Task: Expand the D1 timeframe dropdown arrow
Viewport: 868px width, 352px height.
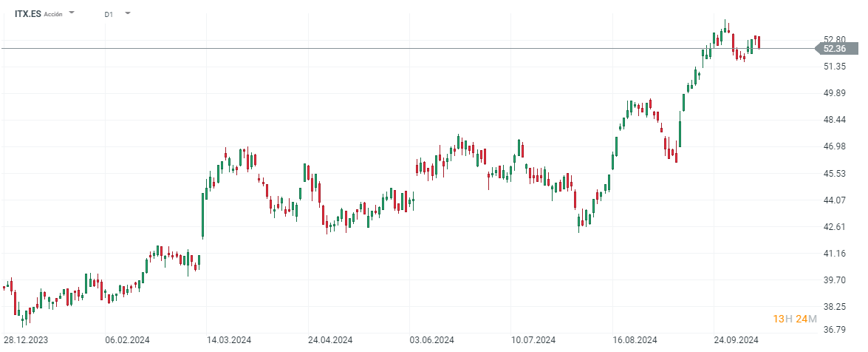Action: pyautogui.click(x=128, y=13)
